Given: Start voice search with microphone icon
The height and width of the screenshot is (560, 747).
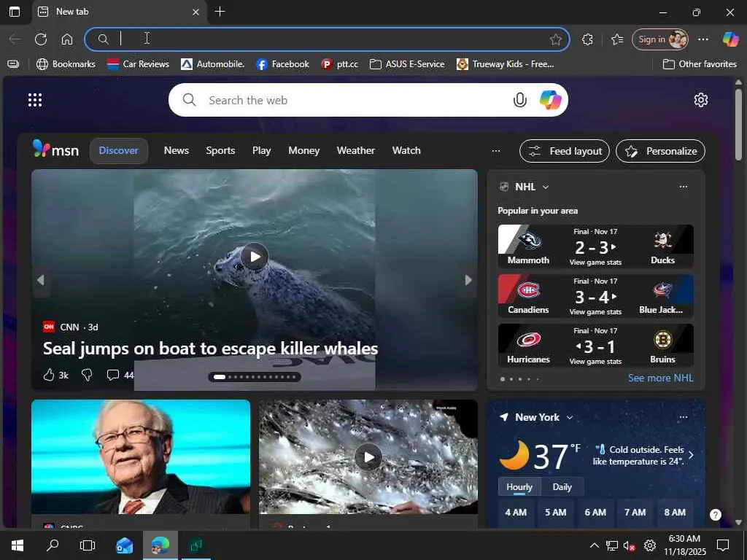Looking at the screenshot, I should click(x=519, y=100).
